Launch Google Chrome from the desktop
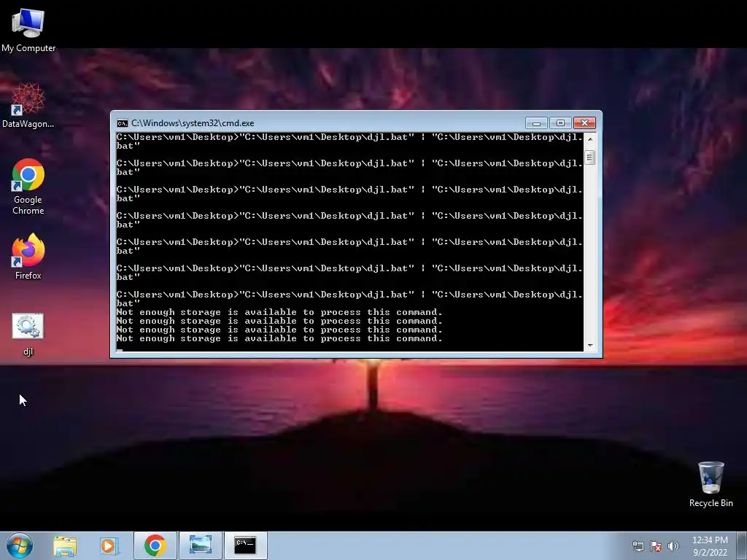 click(28, 186)
